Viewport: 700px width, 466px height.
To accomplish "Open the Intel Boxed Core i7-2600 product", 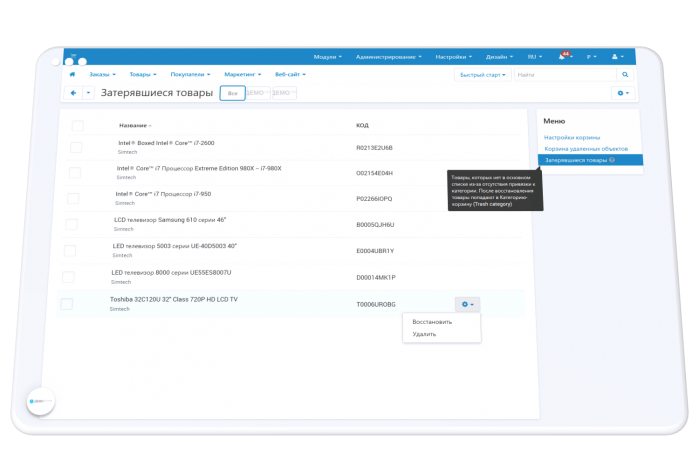I will [166, 143].
